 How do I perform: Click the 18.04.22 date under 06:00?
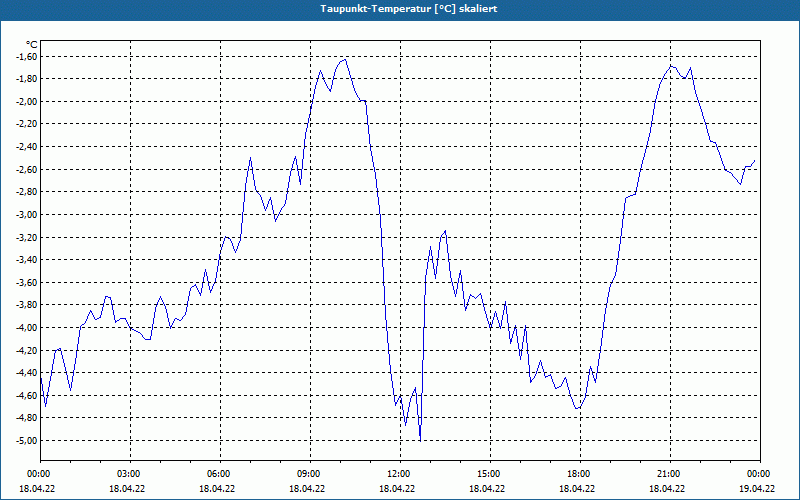(217, 488)
